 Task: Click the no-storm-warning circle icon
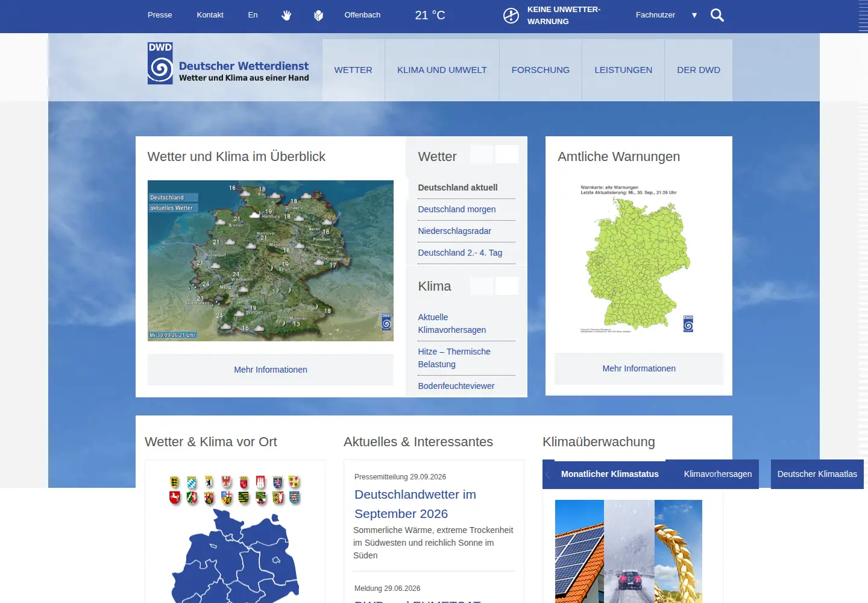[x=511, y=16]
